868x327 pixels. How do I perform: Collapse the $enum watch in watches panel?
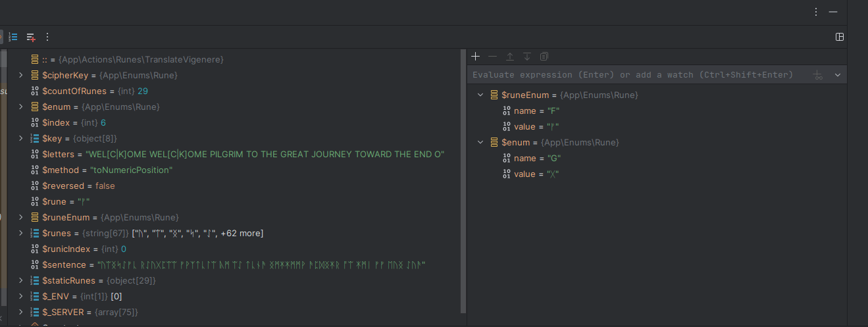pyautogui.click(x=480, y=143)
